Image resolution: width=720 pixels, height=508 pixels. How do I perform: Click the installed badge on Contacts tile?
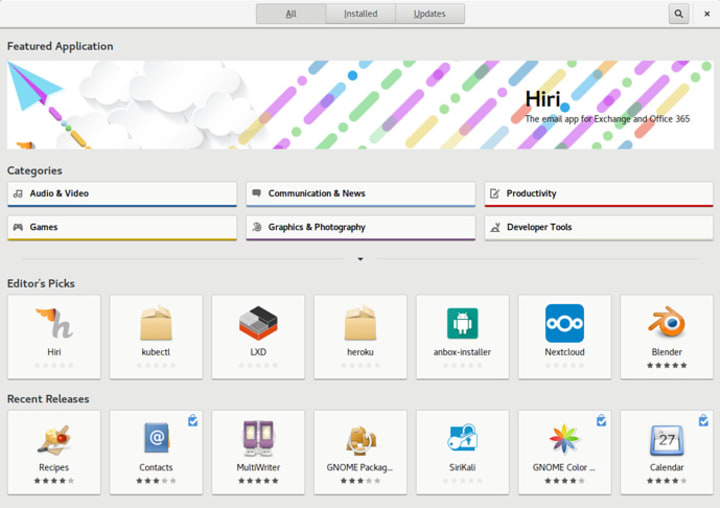[x=193, y=420]
